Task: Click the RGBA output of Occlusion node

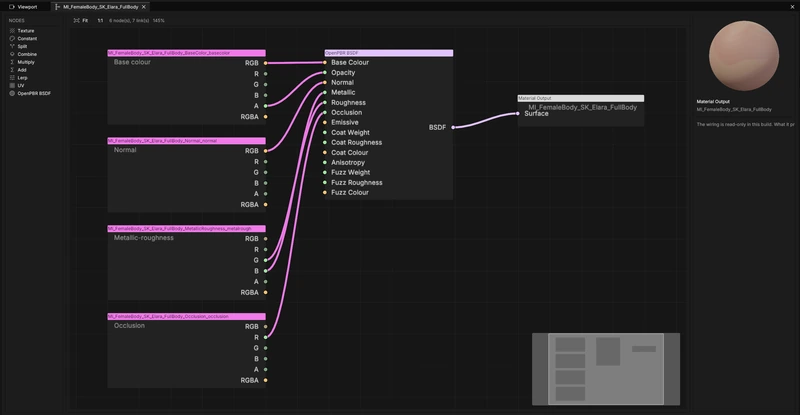Action: 265,380
